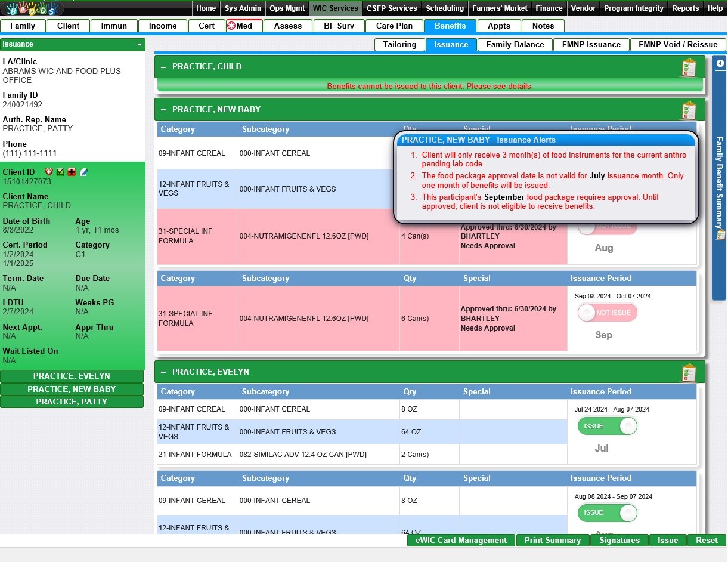The height and width of the screenshot is (562, 728).
Task: Select PRACTICE, PATTY in the family member list
Action: tap(72, 402)
